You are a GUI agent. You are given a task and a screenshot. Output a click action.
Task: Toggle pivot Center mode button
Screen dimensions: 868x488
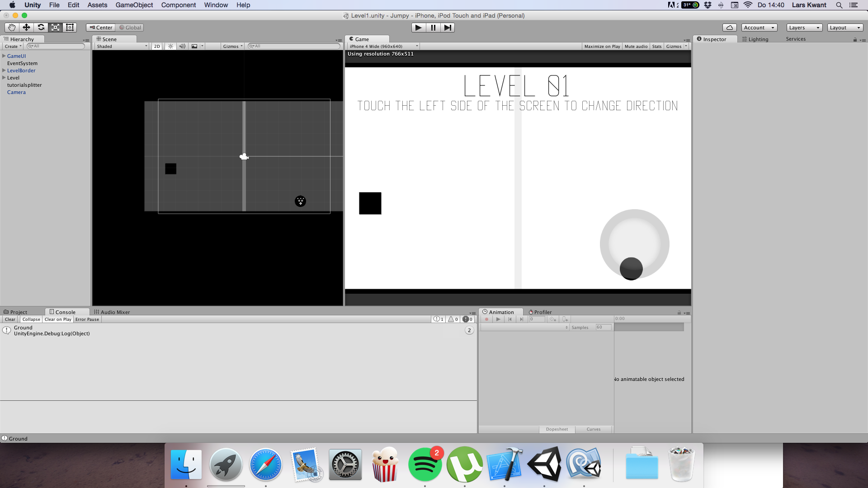click(101, 28)
